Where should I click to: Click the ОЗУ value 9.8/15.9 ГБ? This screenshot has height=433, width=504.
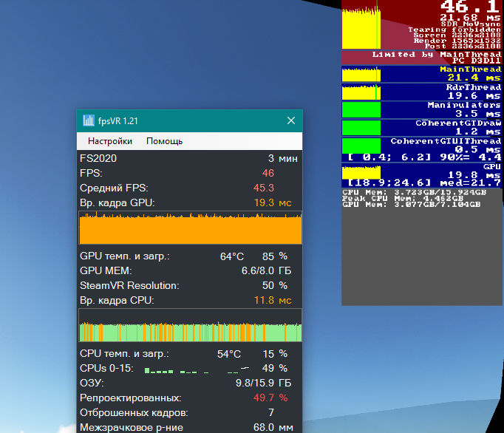264,383
